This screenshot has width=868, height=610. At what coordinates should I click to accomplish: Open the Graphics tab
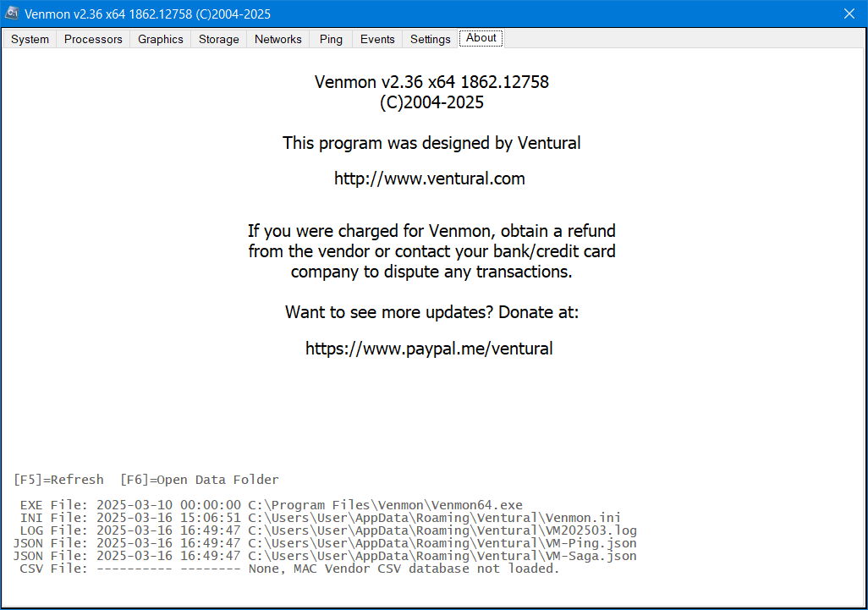click(x=161, y=39)
